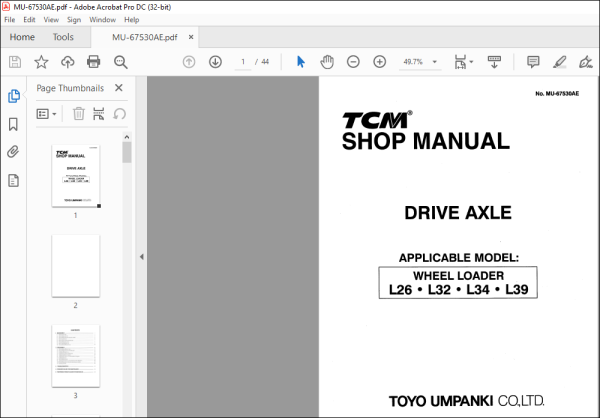Click the SHOP MANUAL title text

pyautogui.click(x=426, y=141)
